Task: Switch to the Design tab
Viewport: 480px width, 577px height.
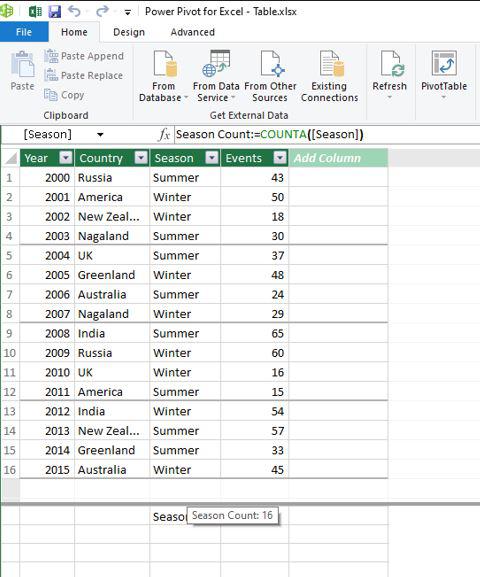Action: coord(129,32)
